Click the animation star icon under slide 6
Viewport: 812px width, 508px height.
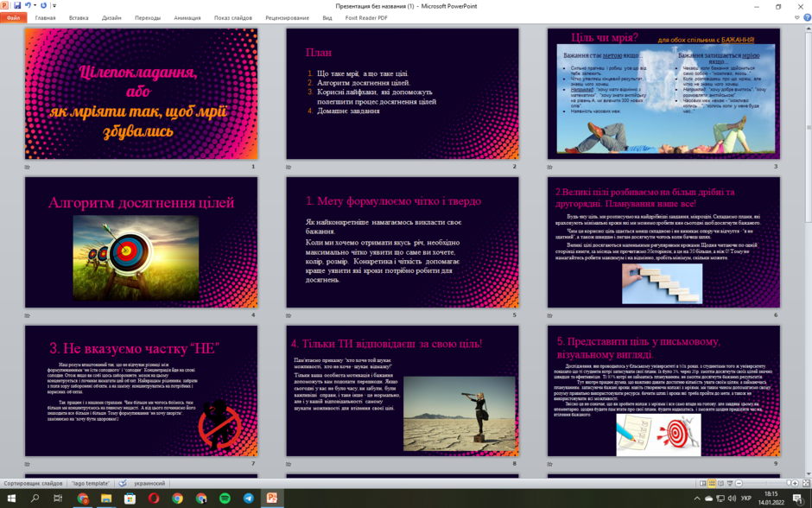(x=550, y=315)
